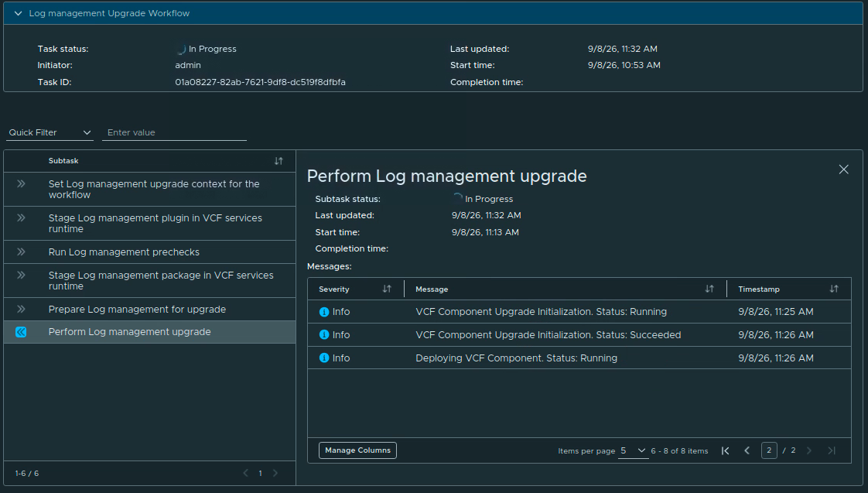Click the 11:25 AM timestamp cell

(776, 312)
